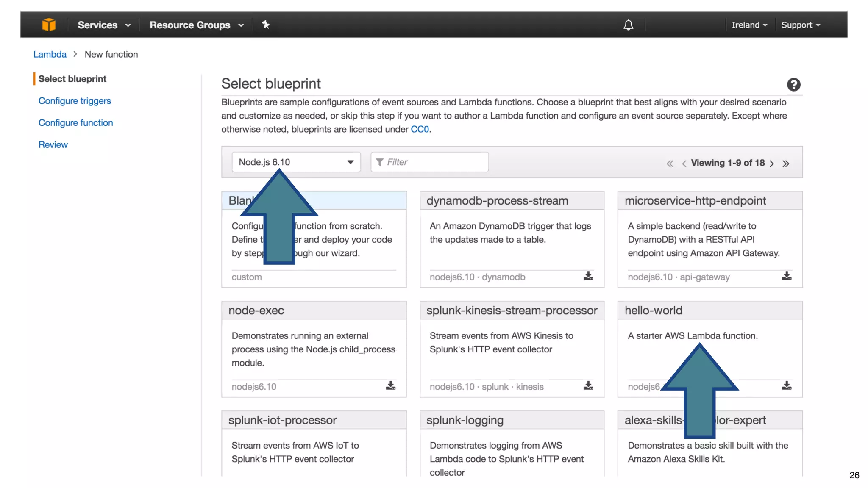Jump to the last page of blueprints
Image resolution: width=868 pixels, height=488 pixels.
pyautogui.click(x=786, y=164)
